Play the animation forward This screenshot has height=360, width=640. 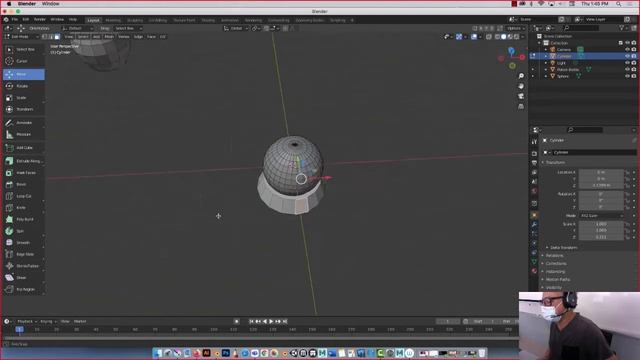(271, 322)
